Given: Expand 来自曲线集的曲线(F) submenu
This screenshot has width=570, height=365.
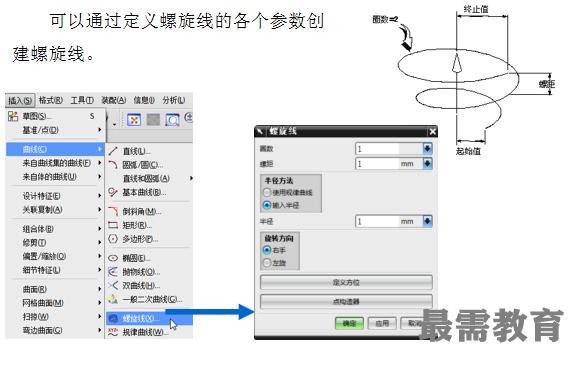Looking at the screenshot, I should pyautogui.click(x=55, y=163).
